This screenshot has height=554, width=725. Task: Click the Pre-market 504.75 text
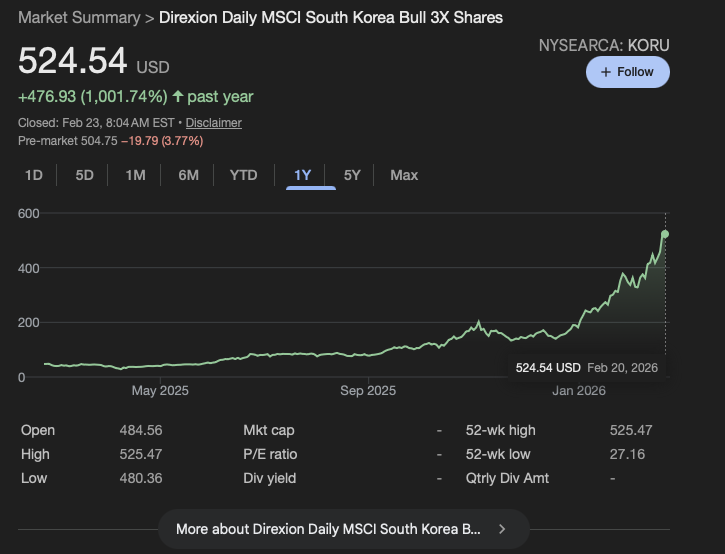tap(68, 141)
